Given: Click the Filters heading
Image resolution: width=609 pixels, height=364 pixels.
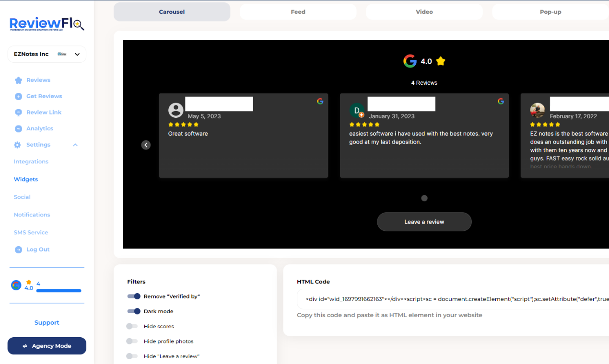Looking at the screenshot, I should coord(136,282).
